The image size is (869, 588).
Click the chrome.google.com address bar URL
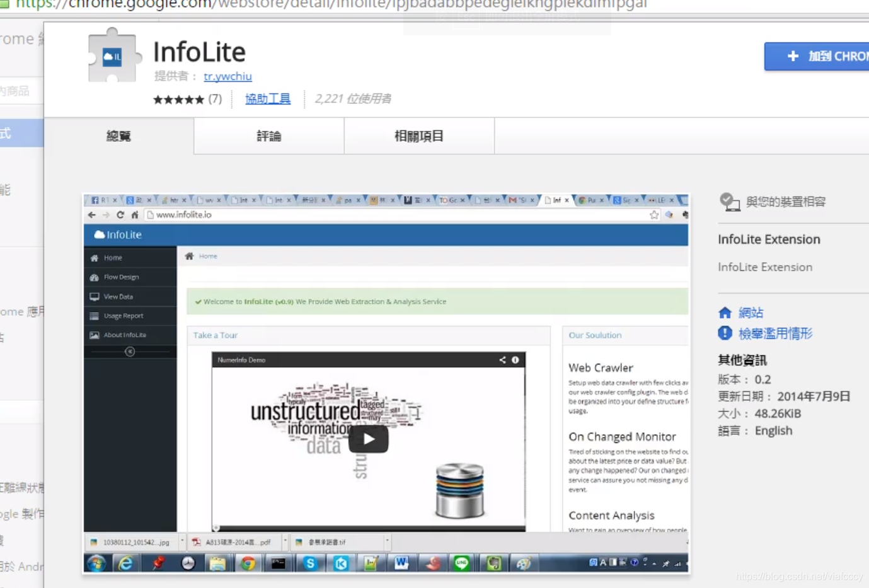coord(331,4)
